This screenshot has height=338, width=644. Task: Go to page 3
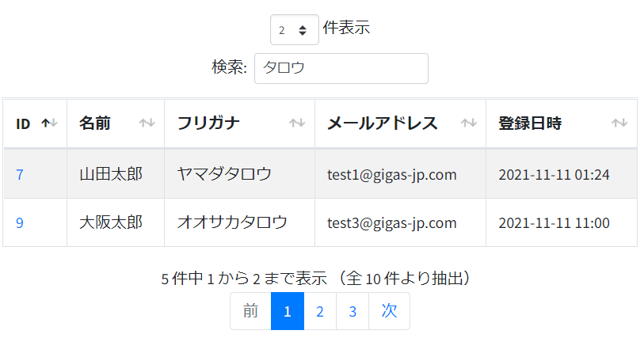tap(352, 311)
